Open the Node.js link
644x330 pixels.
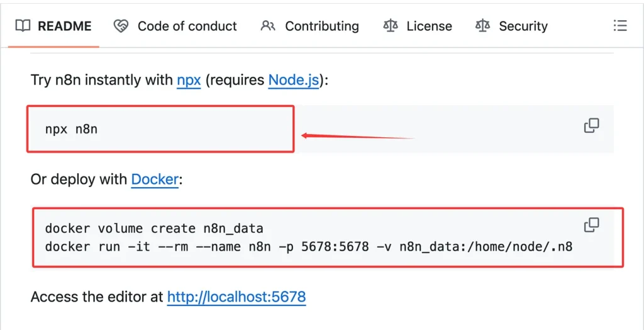(x=294, y=80)
